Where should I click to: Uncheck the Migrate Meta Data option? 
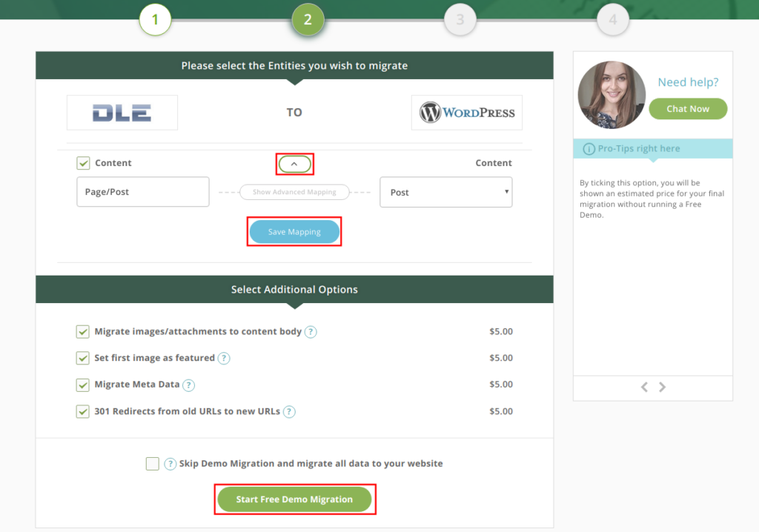83,385
